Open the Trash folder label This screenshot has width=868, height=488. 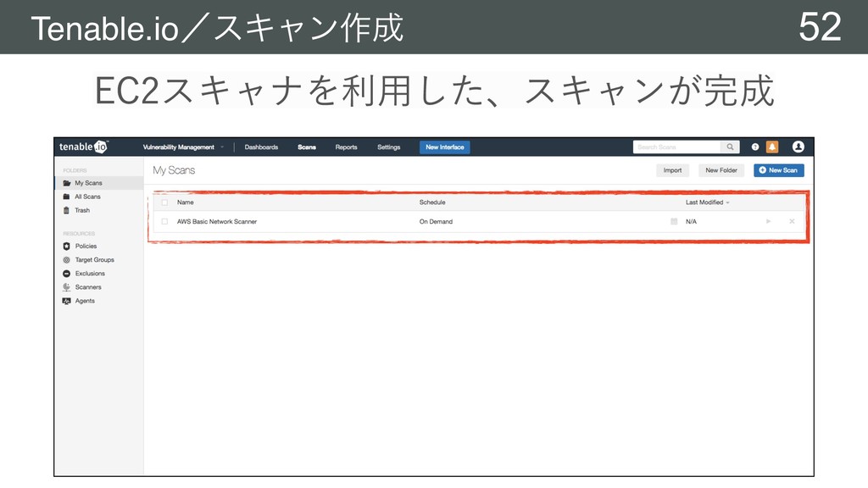pos(82,210)
